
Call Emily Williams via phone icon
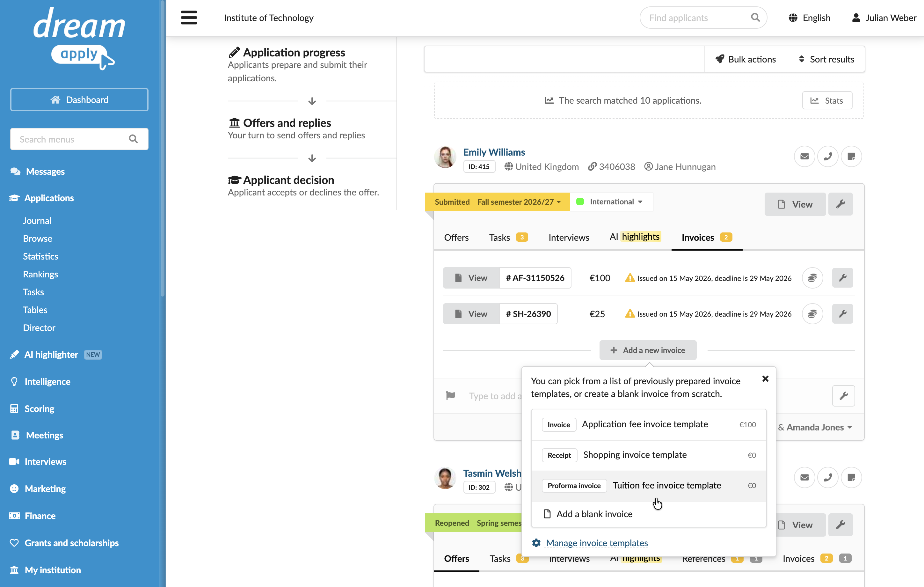[828, 157]
